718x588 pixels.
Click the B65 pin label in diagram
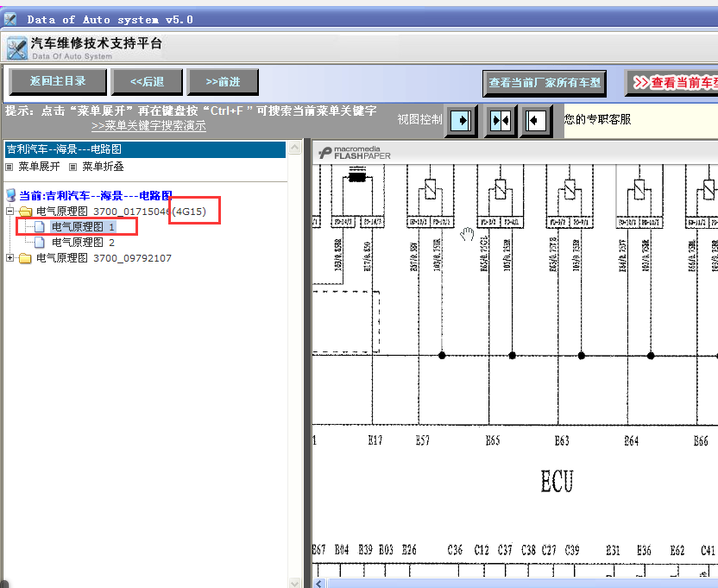493,440
